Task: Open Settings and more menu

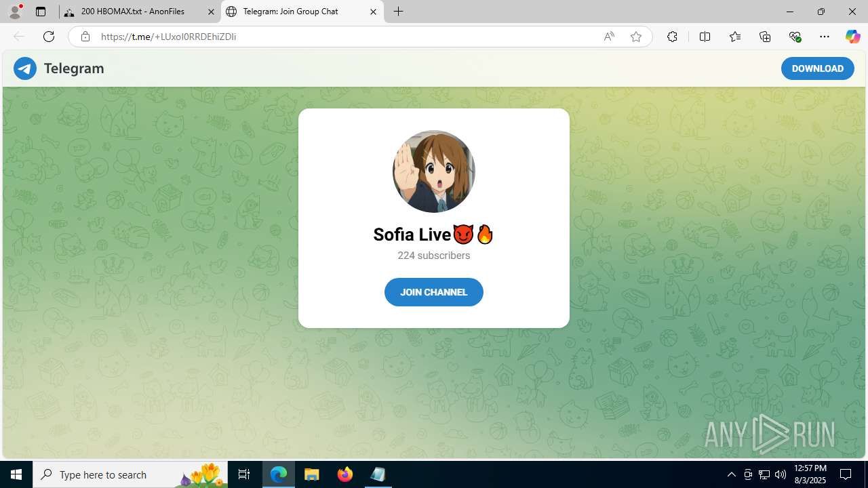Action: (825, 37)
